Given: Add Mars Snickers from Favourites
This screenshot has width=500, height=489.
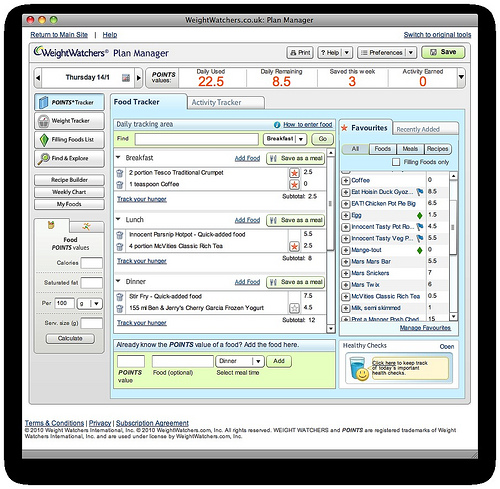Looking at the screenshot, I should [x=346, y=274].
